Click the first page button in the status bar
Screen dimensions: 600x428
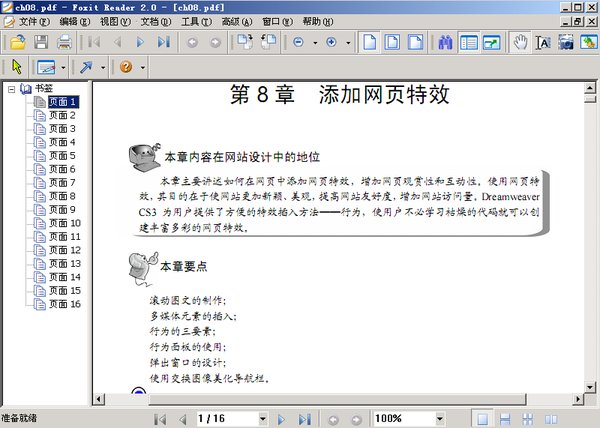(x=160, y=419)
